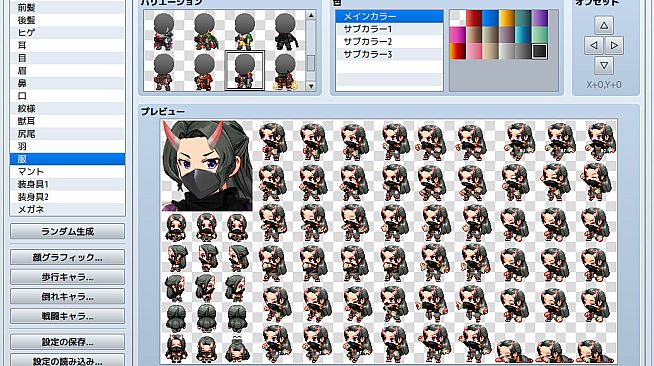Open the 紋様 part category

67,108
